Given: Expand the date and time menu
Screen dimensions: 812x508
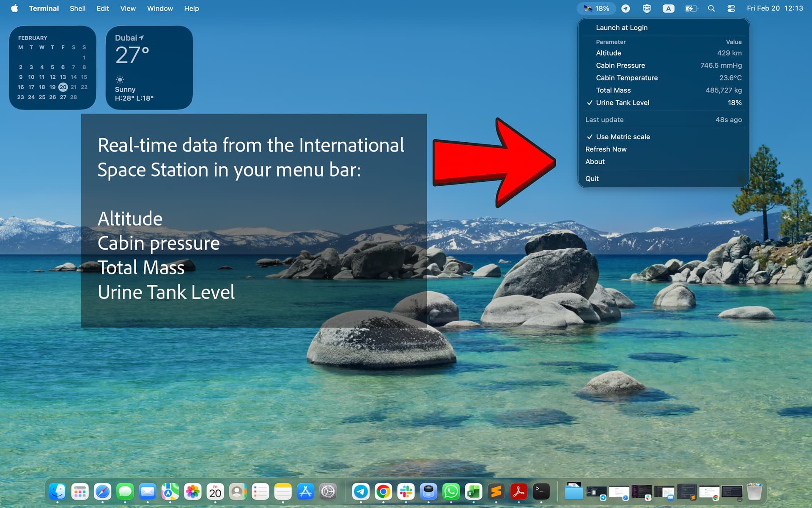Looking at the screenshot, I should (x=774, y=8).
